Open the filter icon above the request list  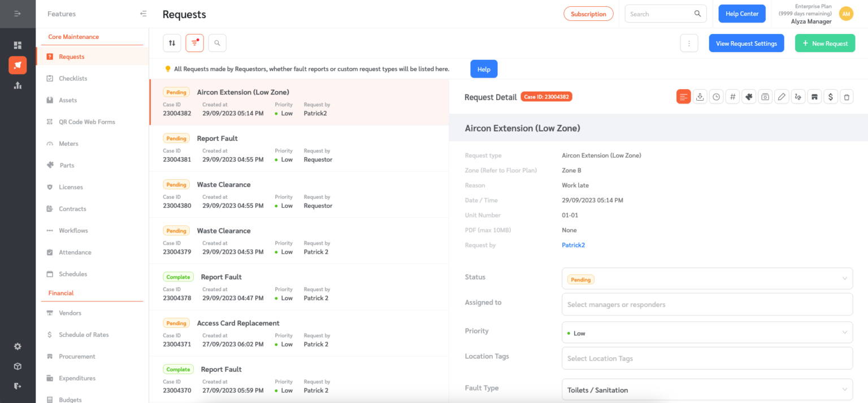[194, 42]
